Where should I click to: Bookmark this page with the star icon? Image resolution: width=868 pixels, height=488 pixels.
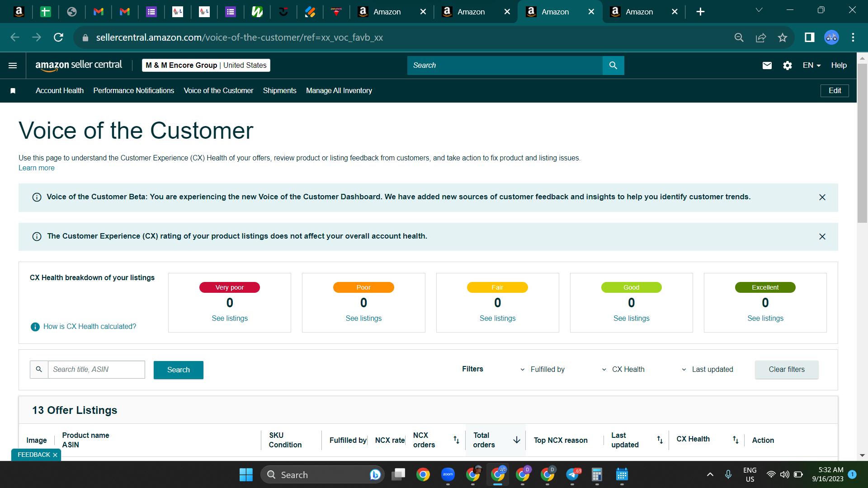783,38
